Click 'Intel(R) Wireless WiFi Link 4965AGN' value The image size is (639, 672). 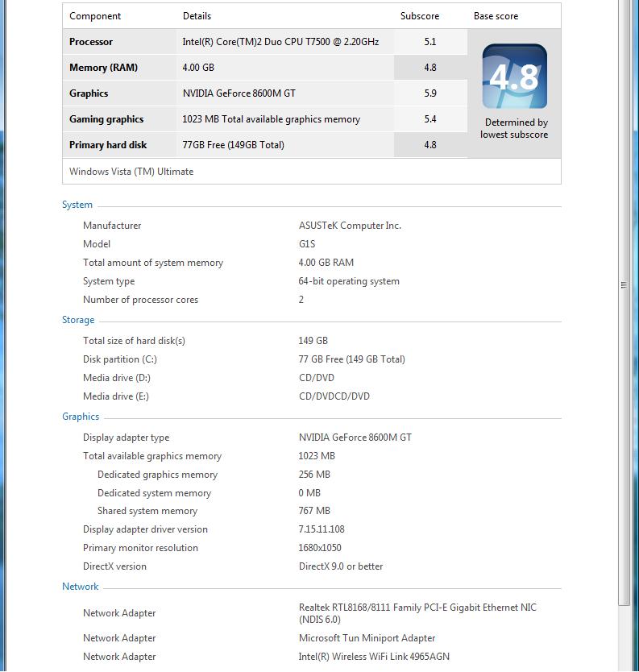click(374, 657)
